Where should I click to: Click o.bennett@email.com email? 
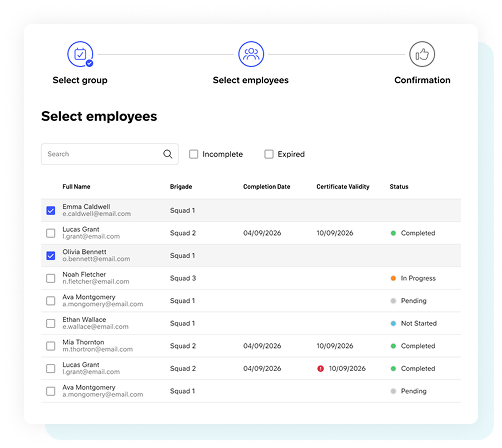click(x=96, y=259)
